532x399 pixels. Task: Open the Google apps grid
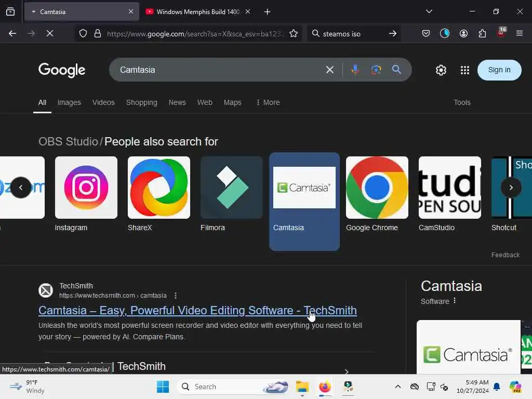[x=465, y=70]
